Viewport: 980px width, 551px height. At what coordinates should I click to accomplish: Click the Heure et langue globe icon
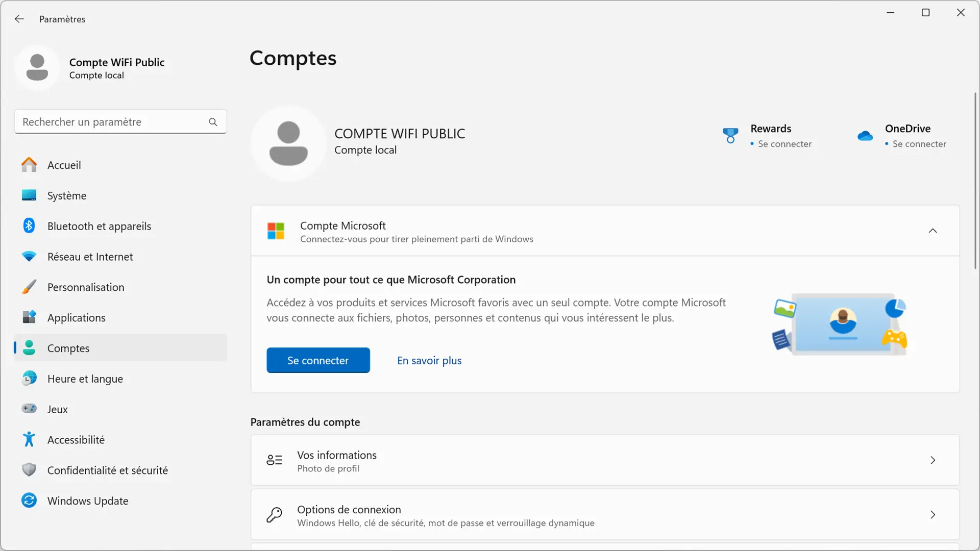coord(29,378)
